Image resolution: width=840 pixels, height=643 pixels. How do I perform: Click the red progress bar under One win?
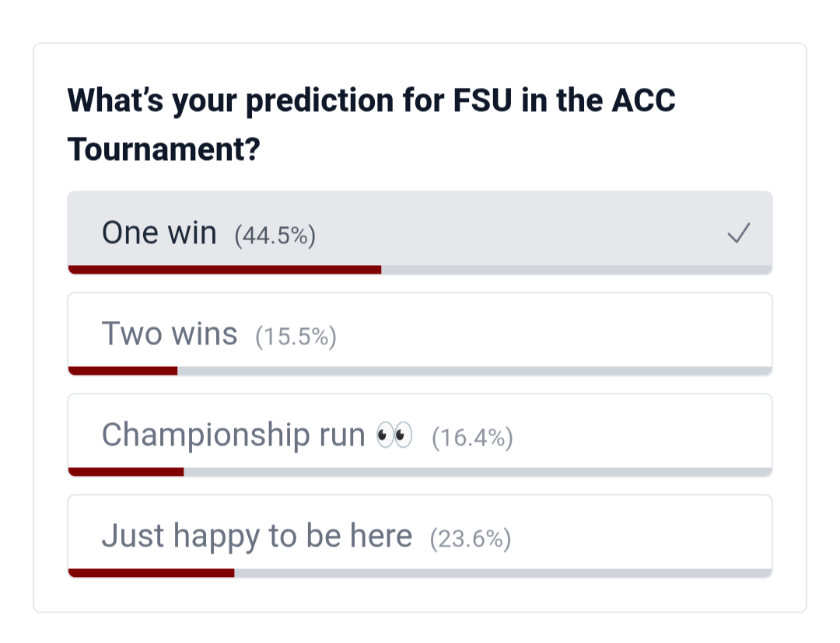pyautogui.click(x=225, y=270)
